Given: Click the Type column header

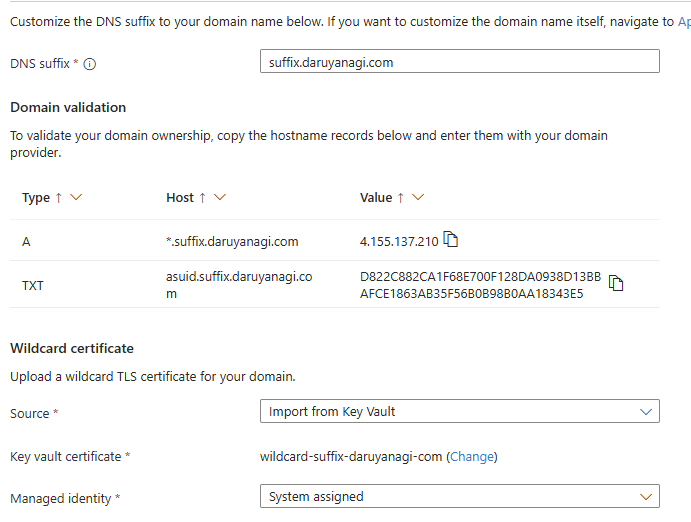Looking at the screenshot, I should point(36,198).
